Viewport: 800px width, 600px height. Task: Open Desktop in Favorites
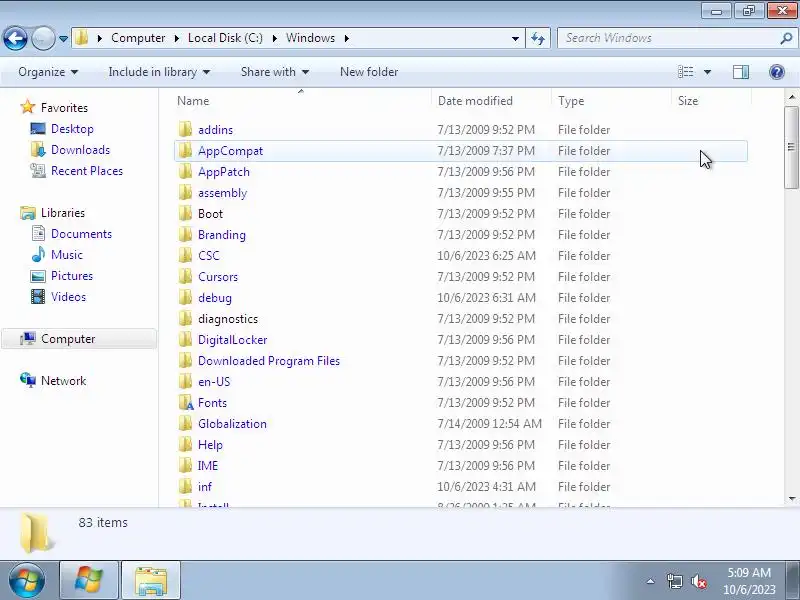coord(72,129)
